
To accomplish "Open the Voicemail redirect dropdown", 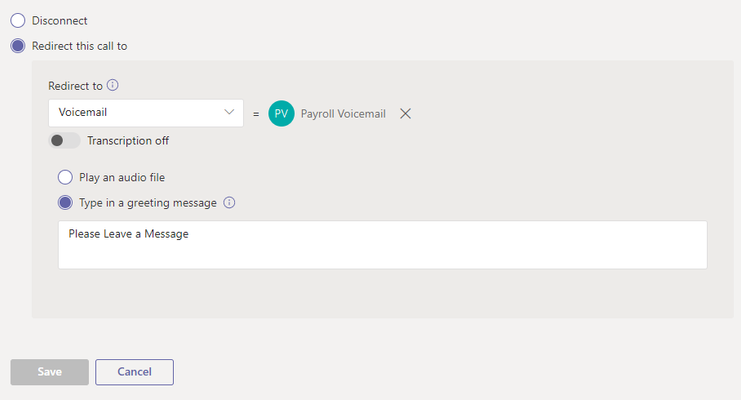I will [146, 113].
